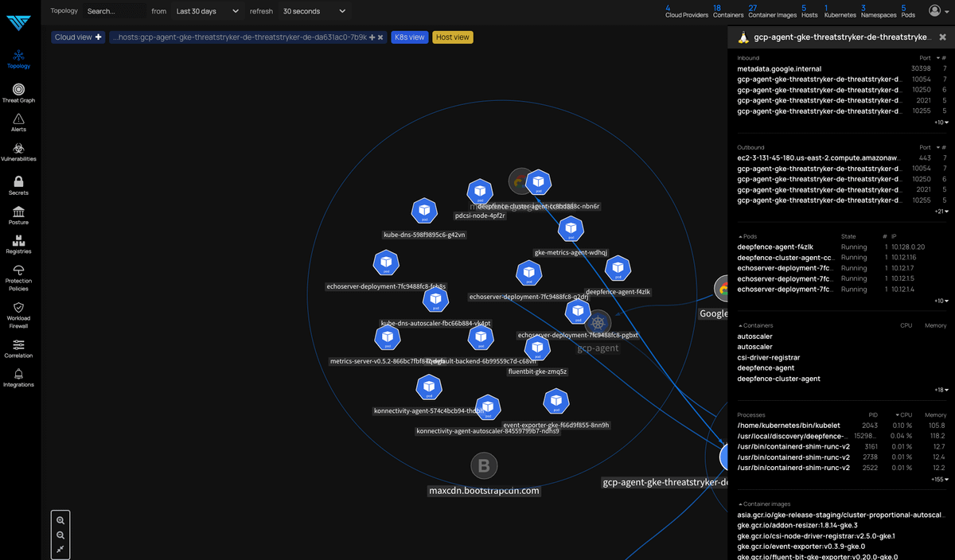Click the zoom out magnifier icon
This screenshot has width=955, height=560.
[60, 535]
